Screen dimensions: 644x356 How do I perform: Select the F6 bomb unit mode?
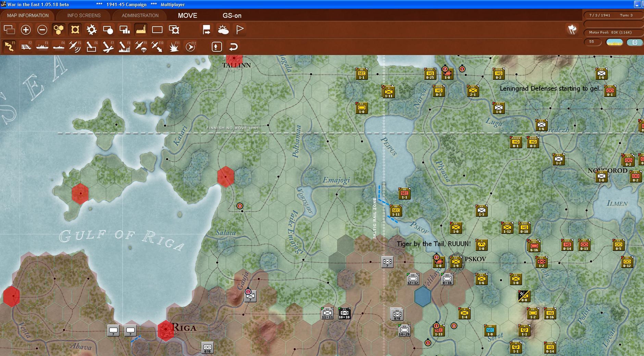pyautogui.click(x=91, y=47)
